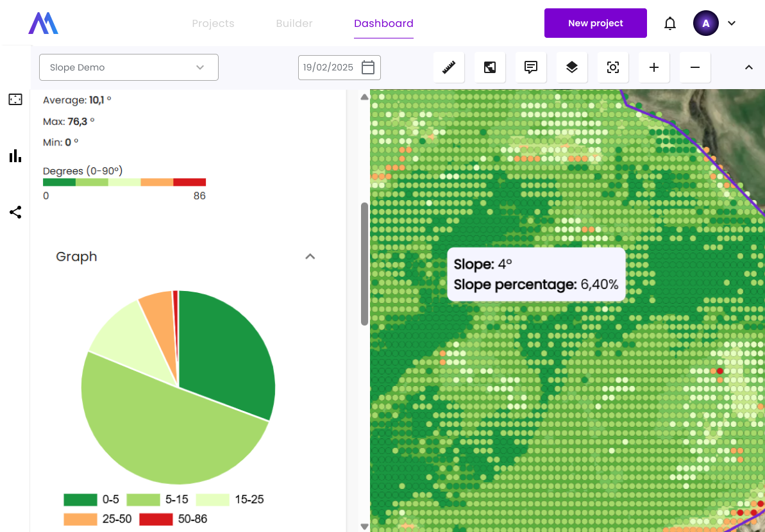Open the map layers panel
This screenshot has width=765, height=532.
click(572, 67)
